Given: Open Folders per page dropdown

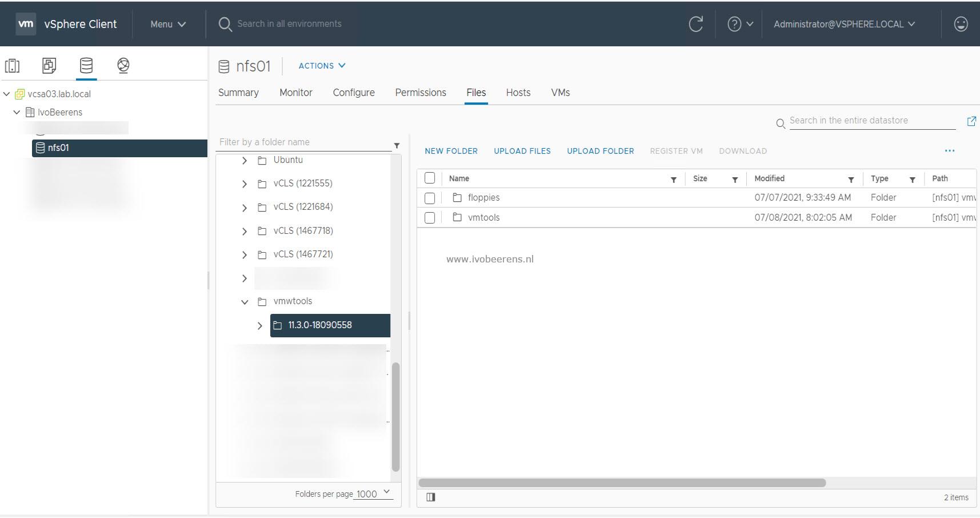Looking at the screenshot, I should [x=373, y=493].
